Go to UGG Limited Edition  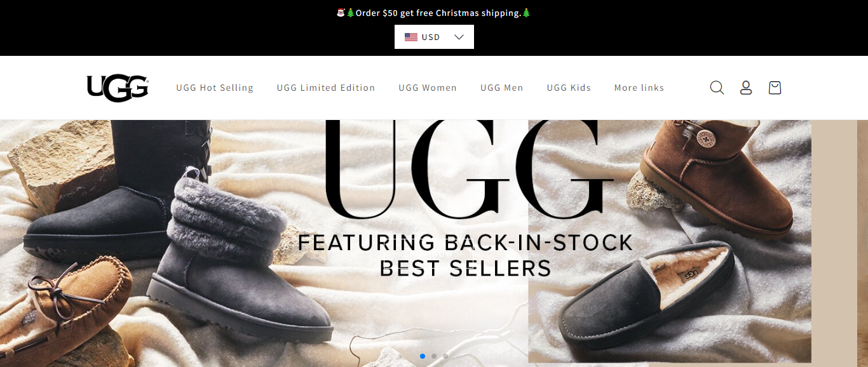click(x=326, y=88)
